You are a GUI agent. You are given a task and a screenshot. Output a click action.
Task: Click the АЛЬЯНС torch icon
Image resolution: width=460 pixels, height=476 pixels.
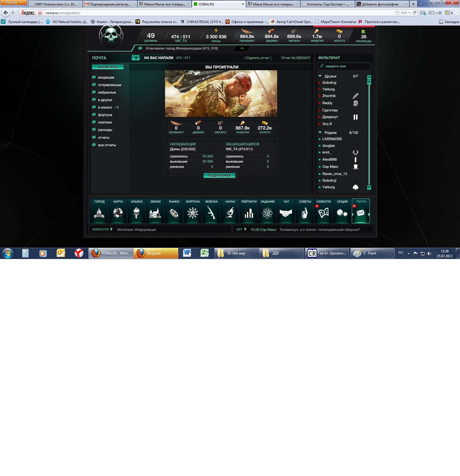tap(137, 213)
